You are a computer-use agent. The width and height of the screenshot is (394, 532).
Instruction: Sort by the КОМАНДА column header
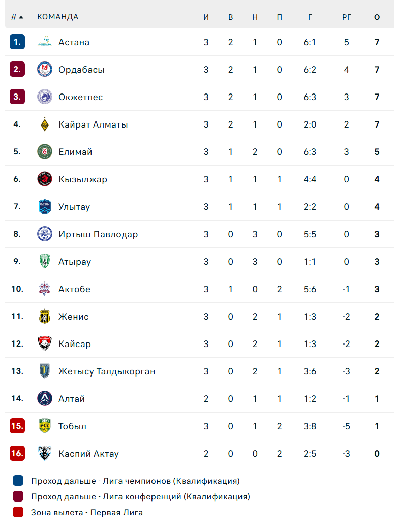point(57,17)
